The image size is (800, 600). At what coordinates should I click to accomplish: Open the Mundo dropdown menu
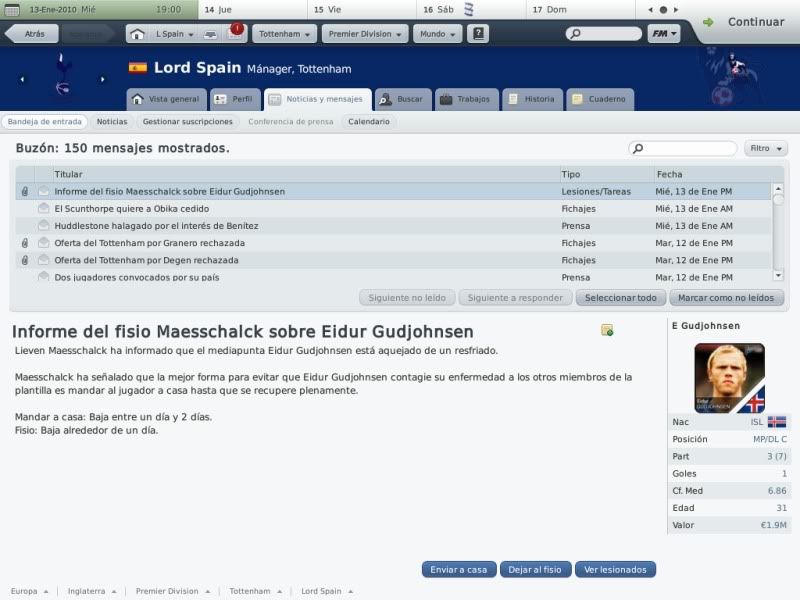(437, 34)
